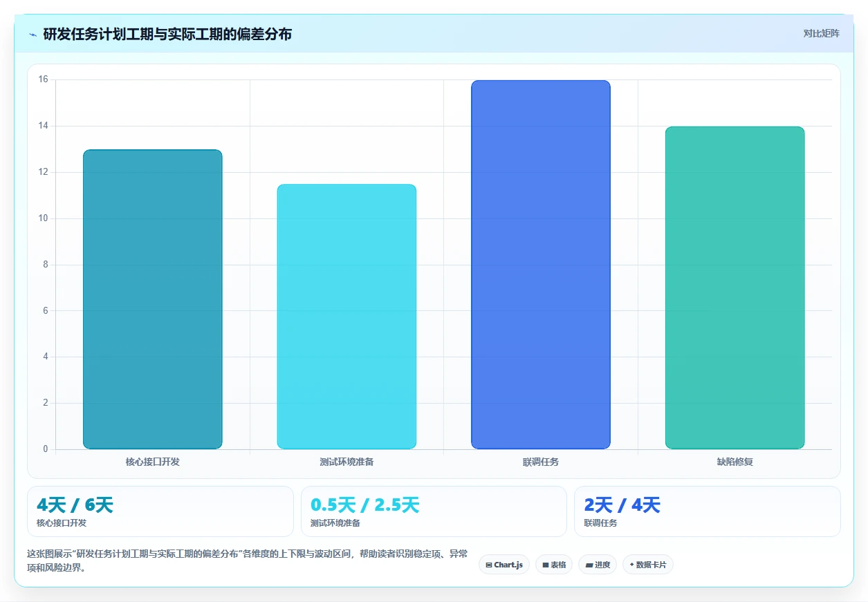Screen dimensions: 868x602
Task: Click the x-axis label 联调任务
Action: [541, 462]
